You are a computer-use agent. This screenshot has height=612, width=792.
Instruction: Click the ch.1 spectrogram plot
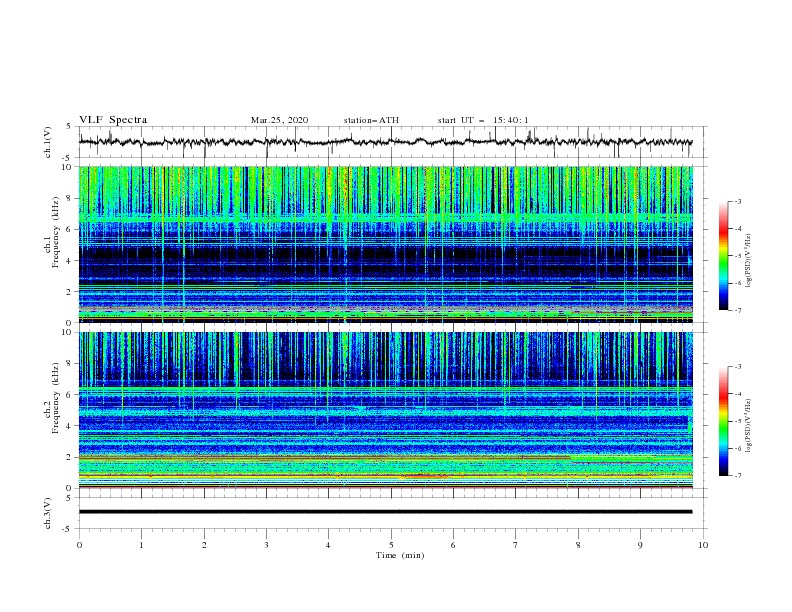click(386, 244)
